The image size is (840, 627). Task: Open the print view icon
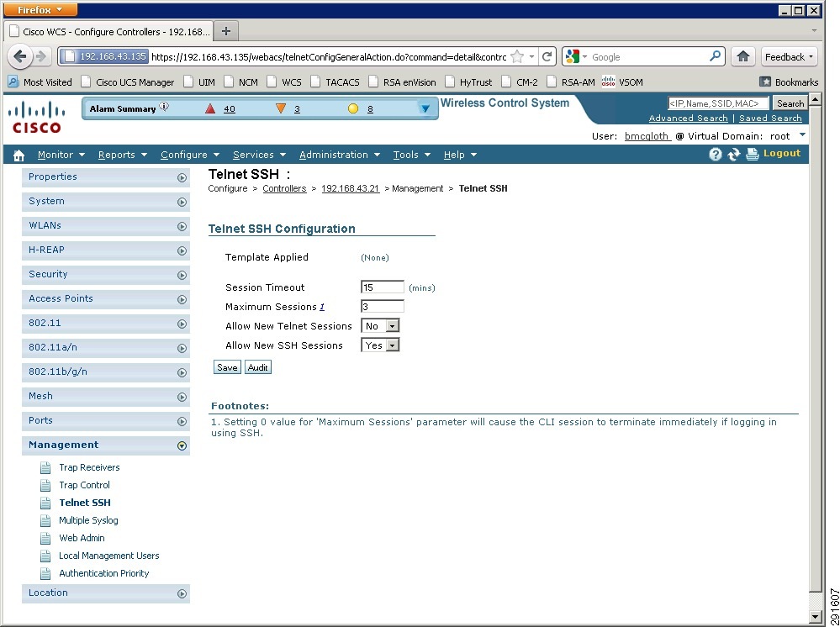point(753,154)
